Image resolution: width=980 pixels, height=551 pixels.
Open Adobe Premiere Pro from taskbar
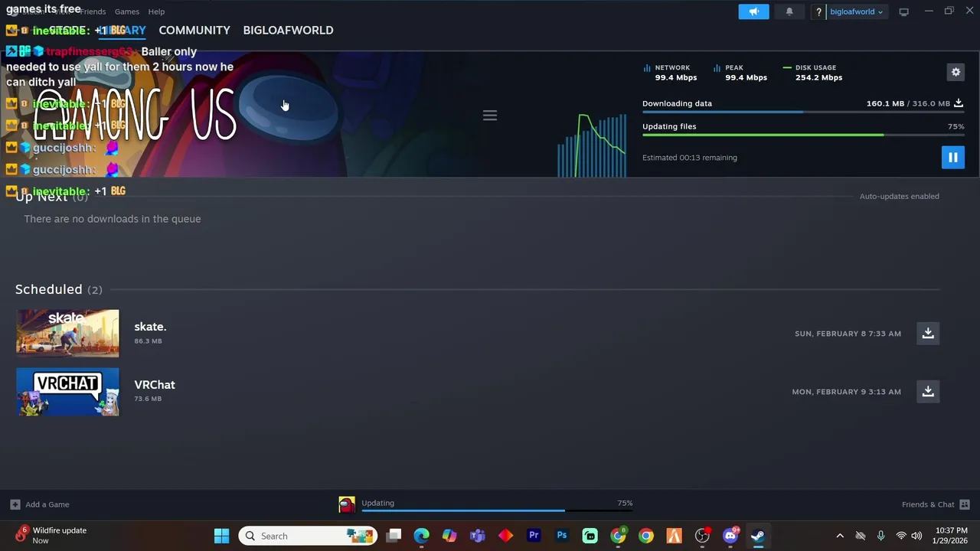point(534,536)
